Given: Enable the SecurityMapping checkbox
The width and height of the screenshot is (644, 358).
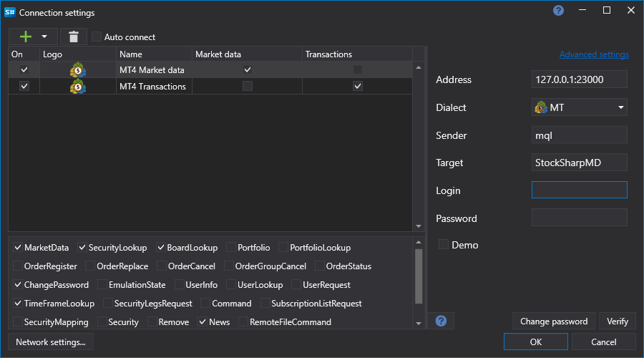Looking at the screenshot, I should pos(18,321).
